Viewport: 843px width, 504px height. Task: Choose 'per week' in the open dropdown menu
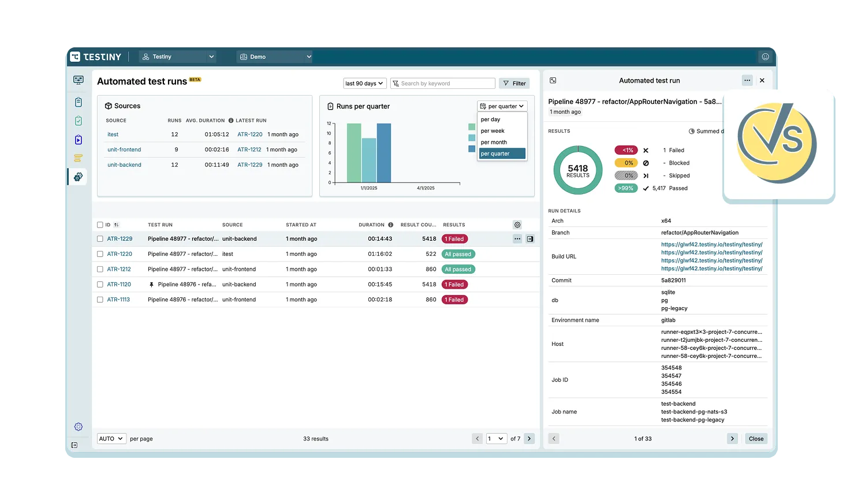coord(493,130)
